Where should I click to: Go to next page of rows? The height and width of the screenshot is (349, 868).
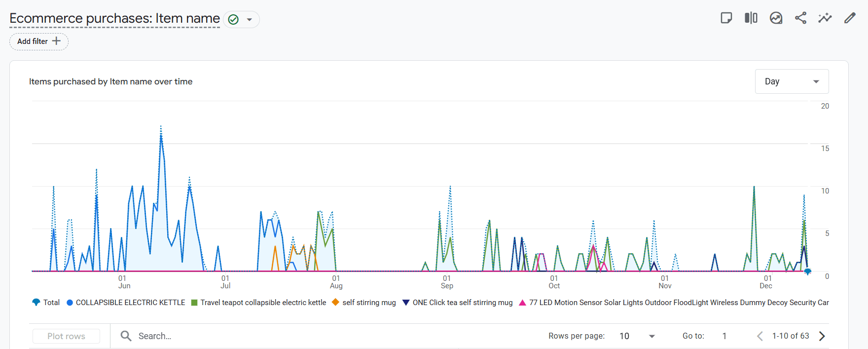tap(822, 336)
